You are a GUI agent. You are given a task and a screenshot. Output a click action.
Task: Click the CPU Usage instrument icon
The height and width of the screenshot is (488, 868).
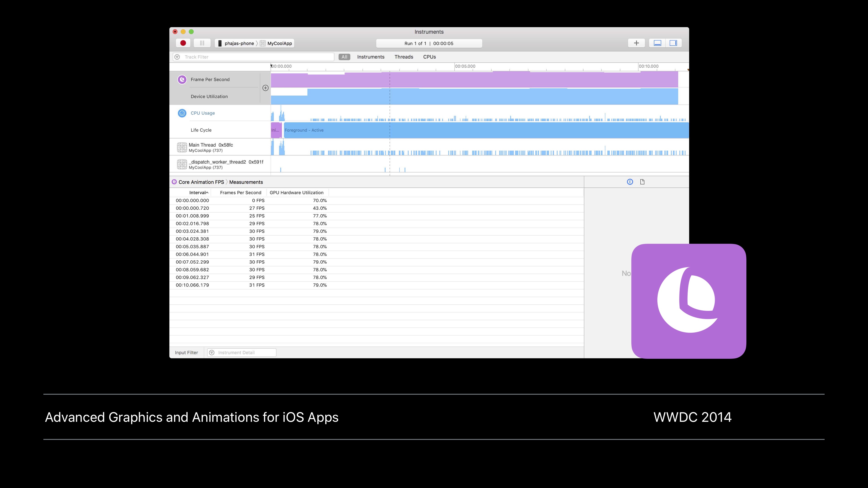click(x=182, y=113)
